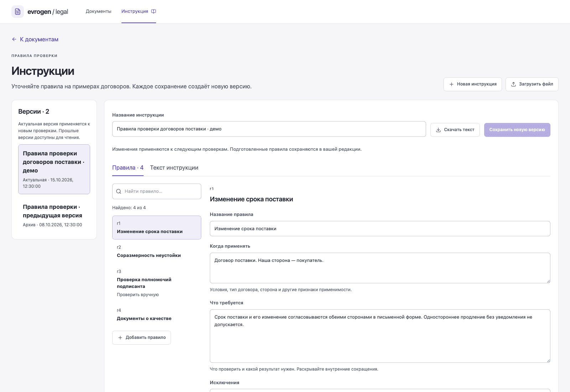Go back via К документам link
The width and height of the screenshot is (570, 392).
35,39
